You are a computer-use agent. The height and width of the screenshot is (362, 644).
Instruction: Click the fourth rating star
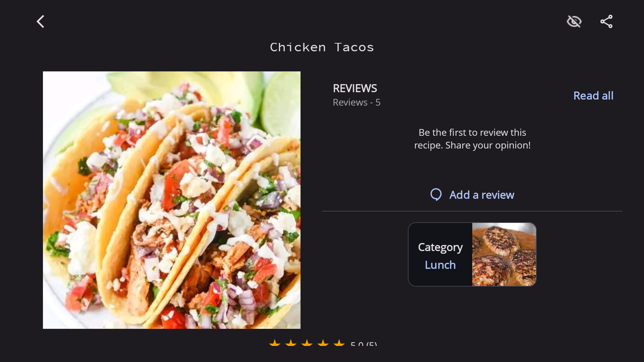click(323, 343)
